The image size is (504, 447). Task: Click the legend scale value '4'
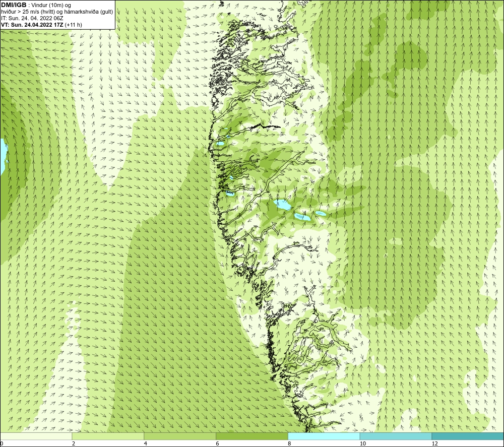click(146, 443)
